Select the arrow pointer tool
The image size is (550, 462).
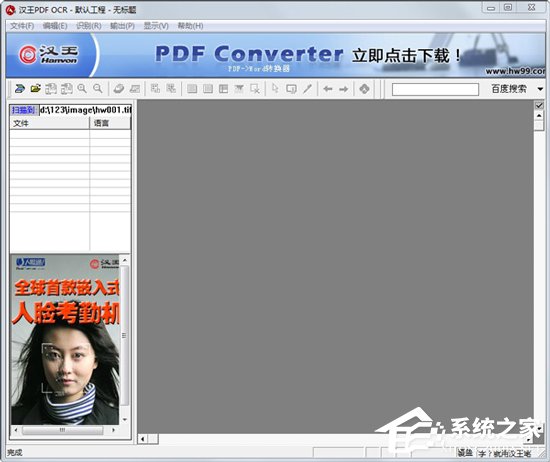coord(275,89)
